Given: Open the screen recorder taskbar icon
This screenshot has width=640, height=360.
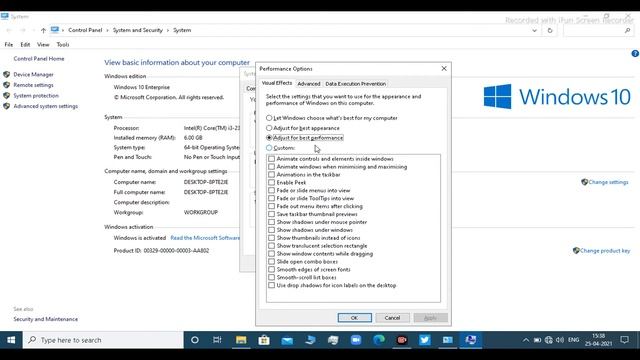Looking at the screenshot, I should 402,340.
